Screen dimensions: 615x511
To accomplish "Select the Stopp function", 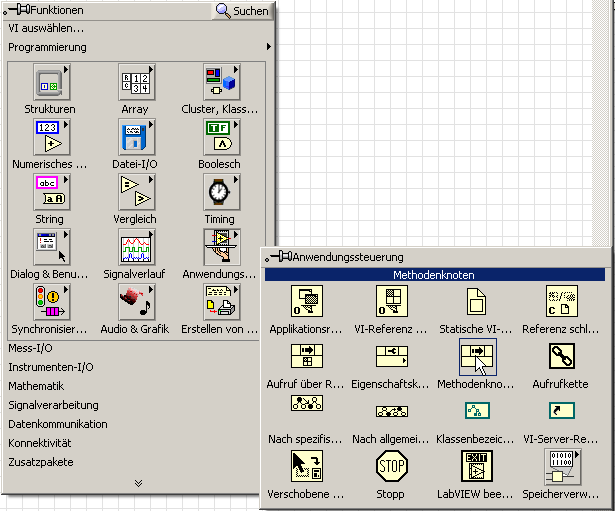I will 391,466.
